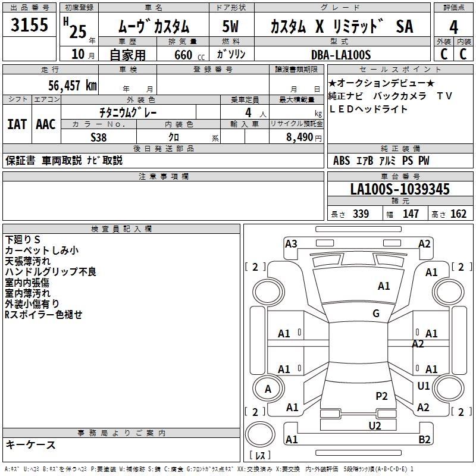Screen dimensions: 476x476
Task: Select the chassis number LA100S-1039345
Action: (x=400, y=189)
